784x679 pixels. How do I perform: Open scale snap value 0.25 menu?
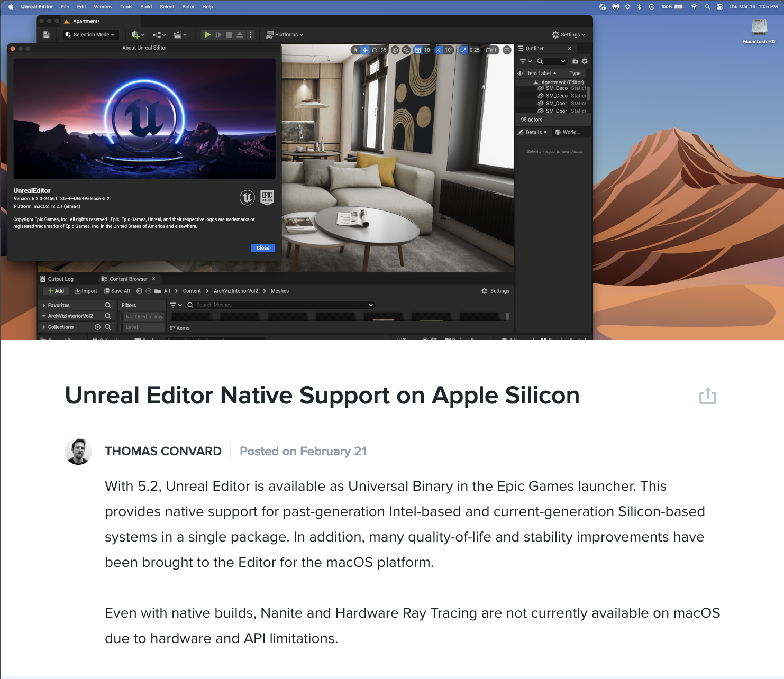click(475, 50)
